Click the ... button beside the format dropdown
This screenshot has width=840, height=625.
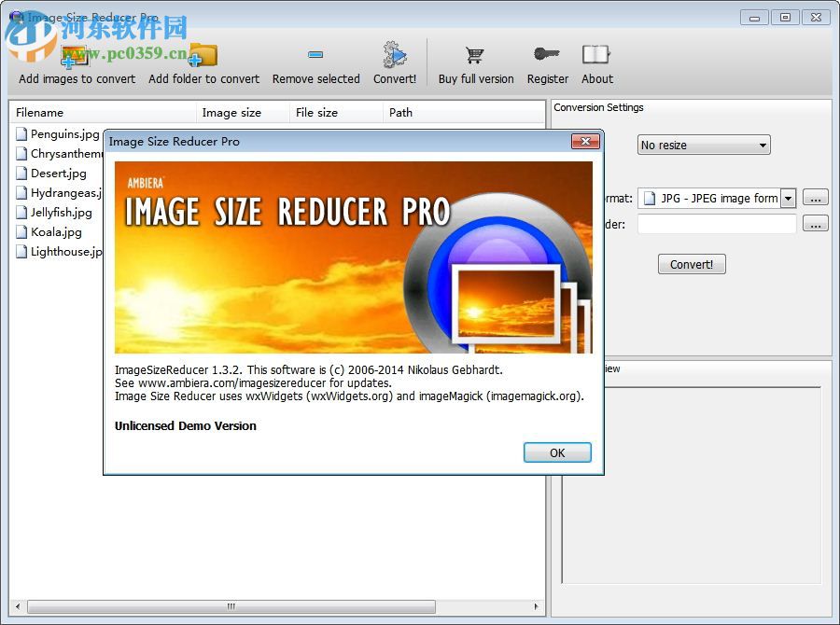(x=816, y=198)
